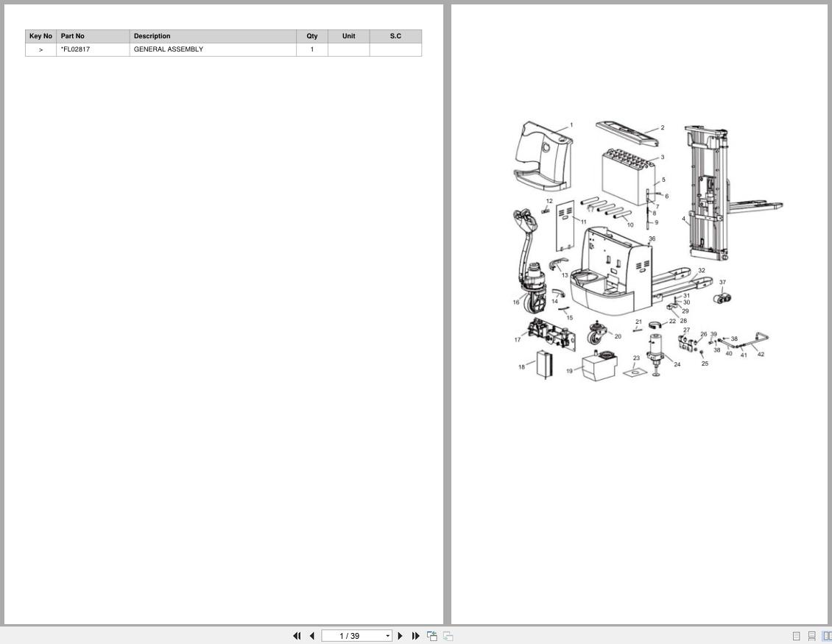Image resolution: width=832 pixels, height=644 pixels.
Task: Go to the previous page
Action: coord(312,635)
